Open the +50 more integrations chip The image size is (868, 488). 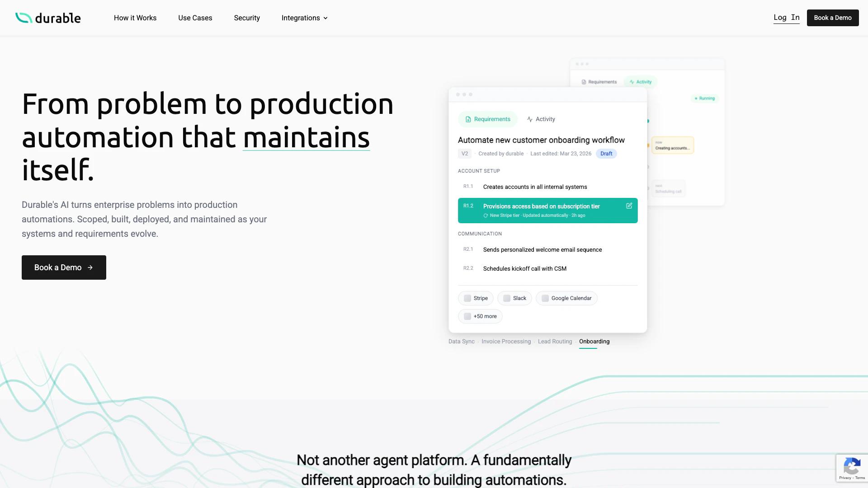click(480, 316)
